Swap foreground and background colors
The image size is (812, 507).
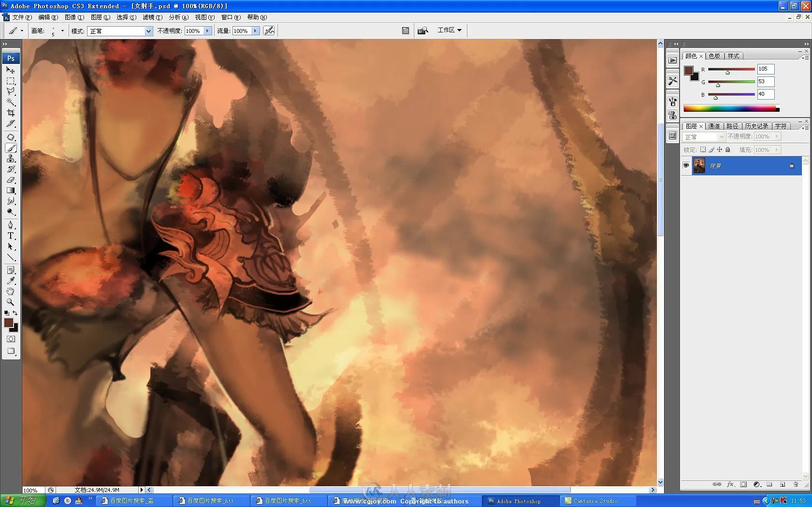pos(15,313)
